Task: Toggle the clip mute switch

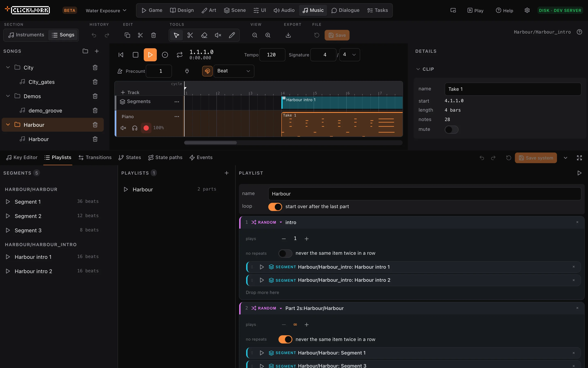Action: coord(451,129)
